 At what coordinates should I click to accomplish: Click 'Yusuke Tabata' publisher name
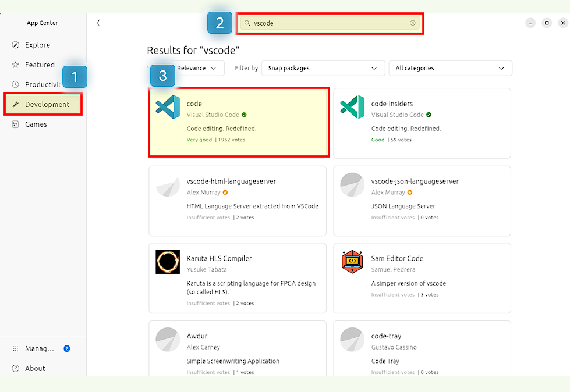207,270
